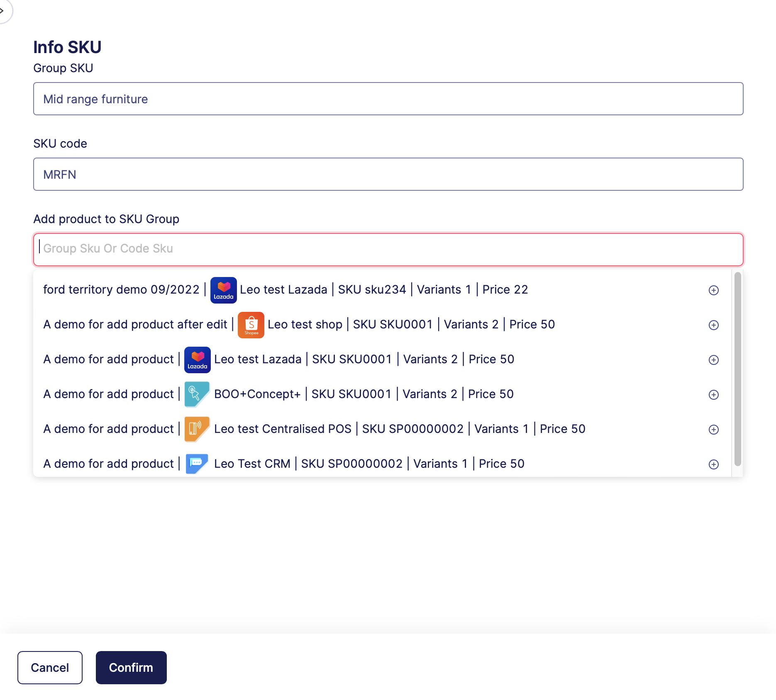Select A demo for add product after edit
Viewport: 776px width, 700px height.
[135, 324]
